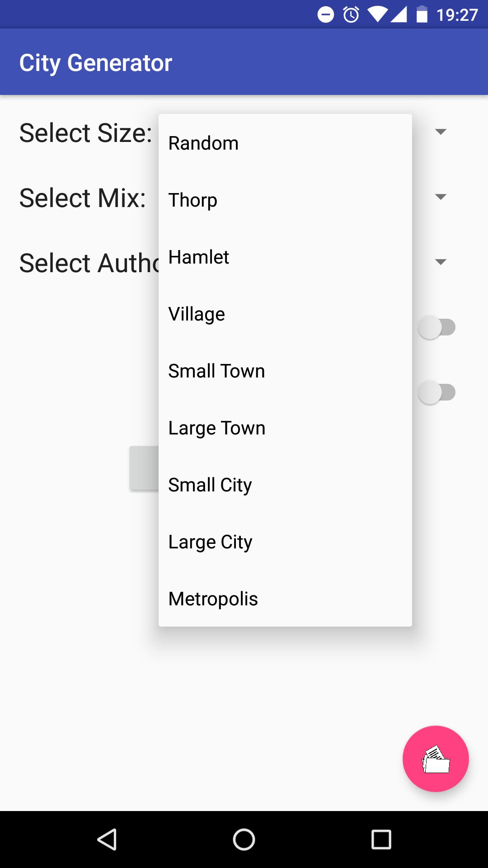Expand the Select Mix dropdown arrow
Image resolution: width=488 pixels, height=868 pixels.
pyautogui.click(x=441, y=197)
